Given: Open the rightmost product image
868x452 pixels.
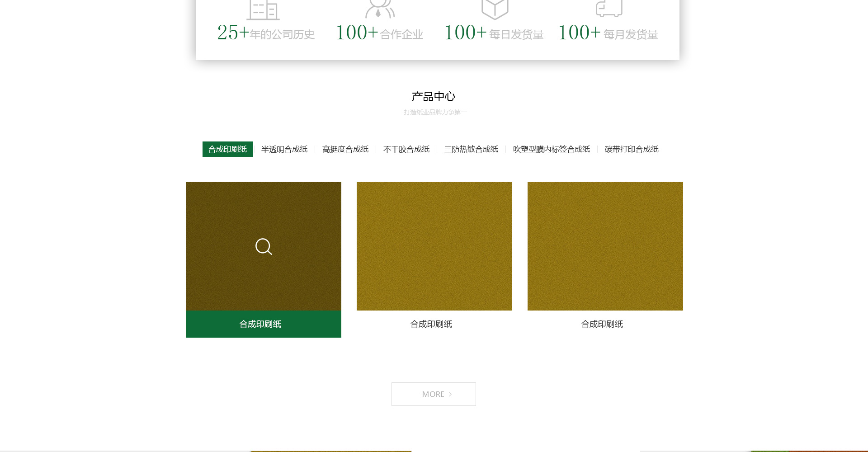Looking at the screenshot, I should click(605, 246).
